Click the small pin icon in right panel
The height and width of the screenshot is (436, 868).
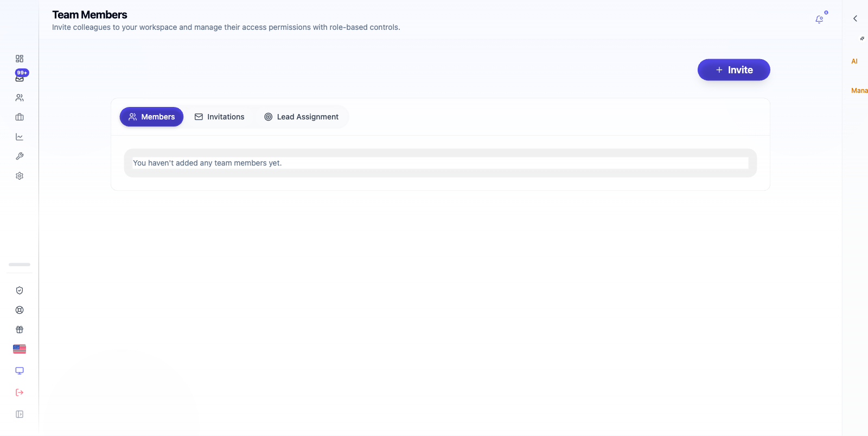[x=862, y=39]
